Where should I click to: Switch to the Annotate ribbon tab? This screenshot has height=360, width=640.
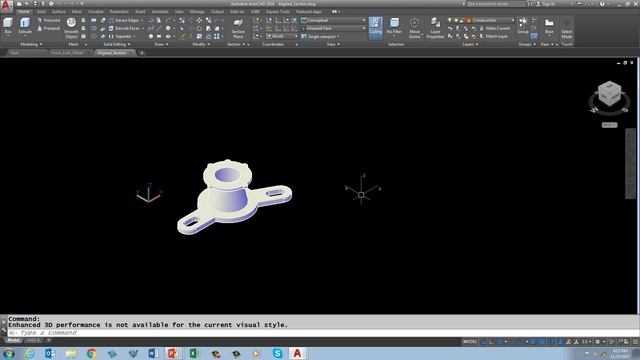point(160,12)
